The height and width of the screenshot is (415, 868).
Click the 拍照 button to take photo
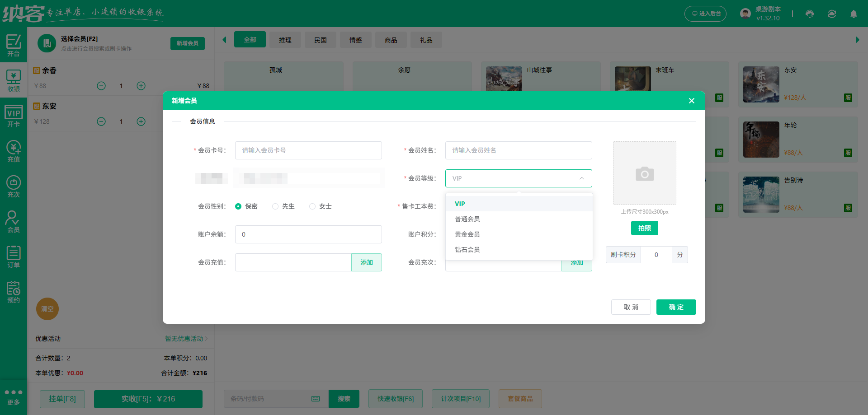click(x=644, y=228)
